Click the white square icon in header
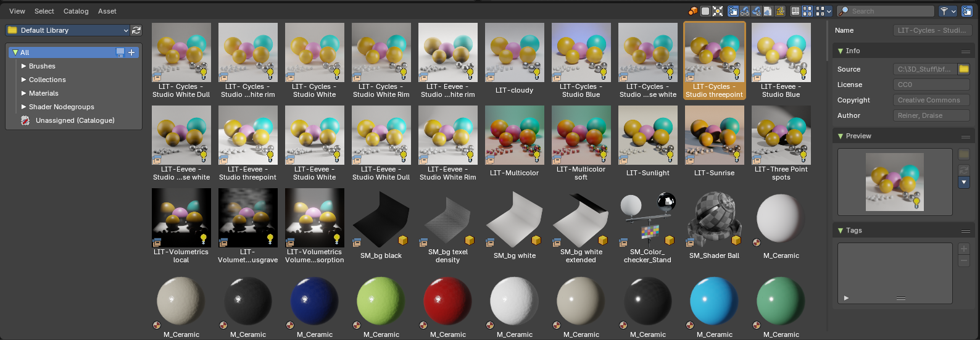Image resolution: width=980 pixels, height=340 pixels. (705, 11)
